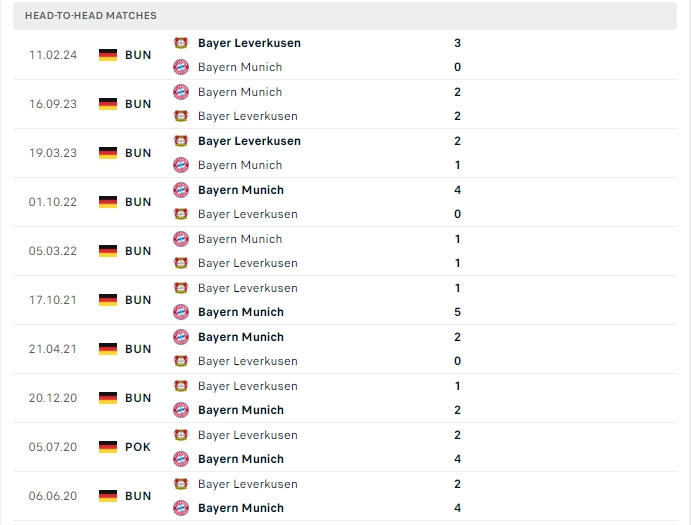The width and height of the screenshot is (691, 525).
Task: Click German flag icon beside POK match
Action: tap(108, 447)
